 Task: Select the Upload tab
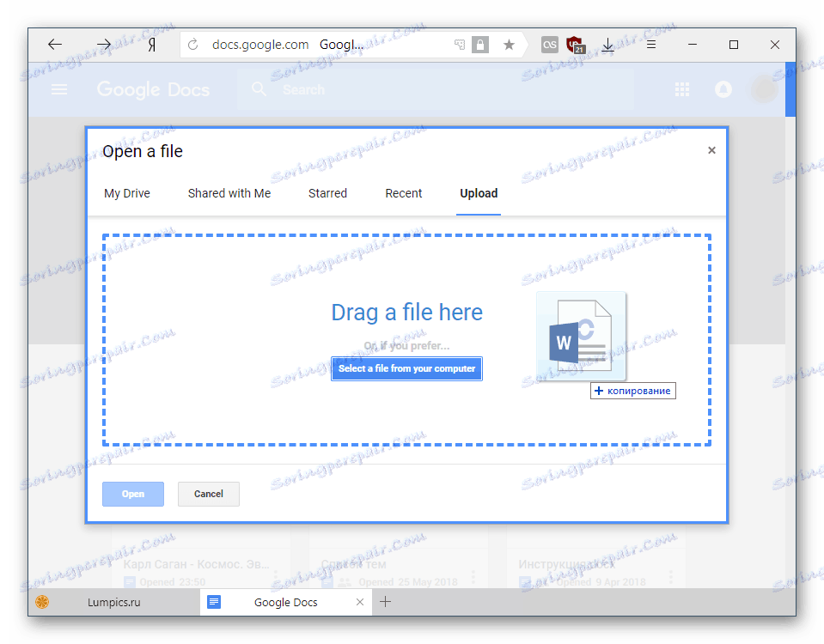[x=479, y=193]
